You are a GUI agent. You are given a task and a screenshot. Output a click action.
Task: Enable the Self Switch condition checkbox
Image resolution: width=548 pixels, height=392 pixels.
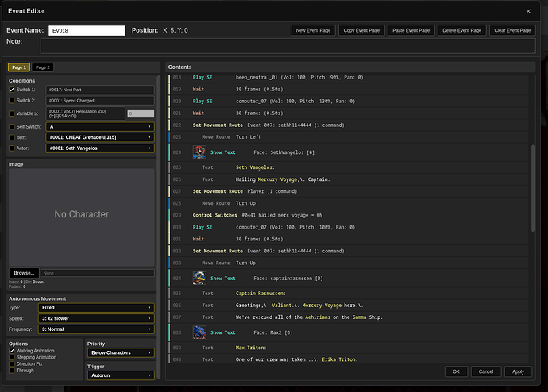click(12, 127)
